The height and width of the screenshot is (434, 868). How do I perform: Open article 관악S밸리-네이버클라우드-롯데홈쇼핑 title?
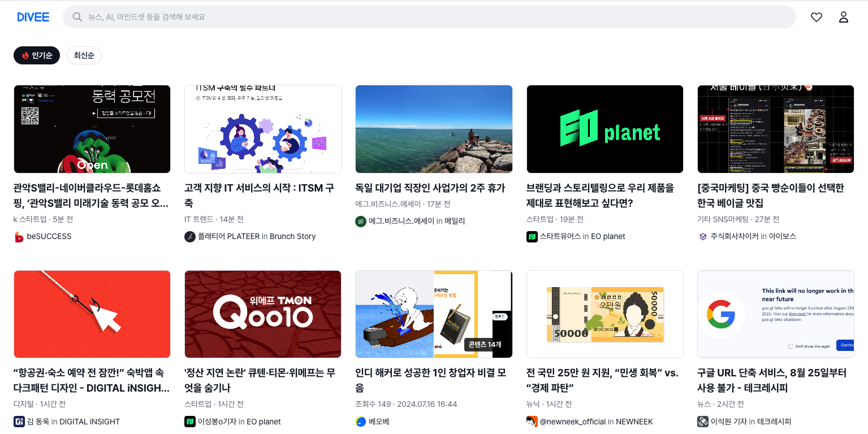tap(91, 196)
